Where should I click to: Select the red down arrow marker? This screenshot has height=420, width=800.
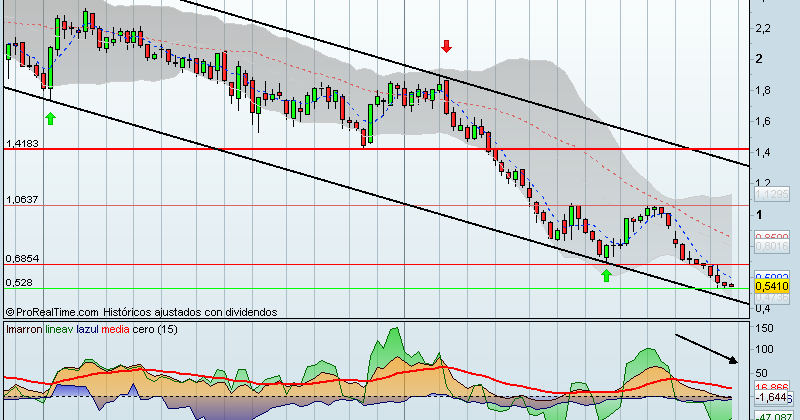point(446,46)
